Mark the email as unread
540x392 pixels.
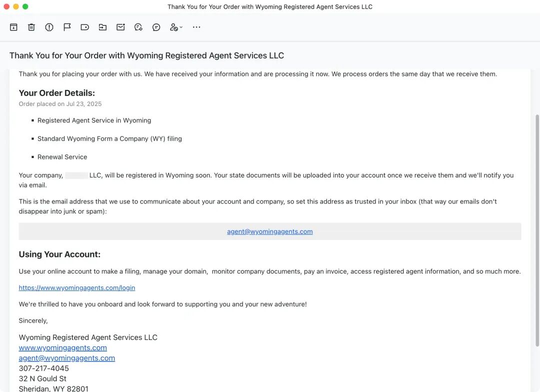click(x=120, y=27)
